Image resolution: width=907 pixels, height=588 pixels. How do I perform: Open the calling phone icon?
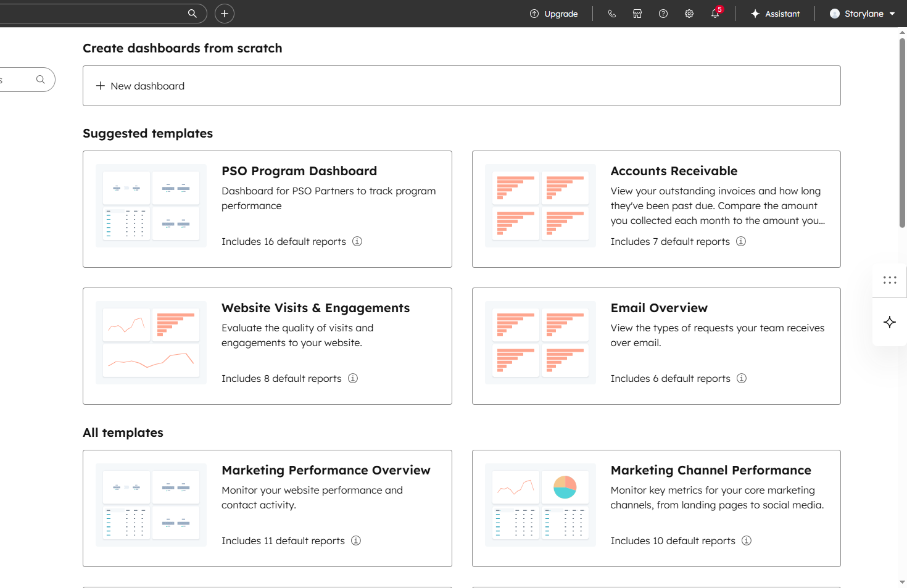pos(611,14)
